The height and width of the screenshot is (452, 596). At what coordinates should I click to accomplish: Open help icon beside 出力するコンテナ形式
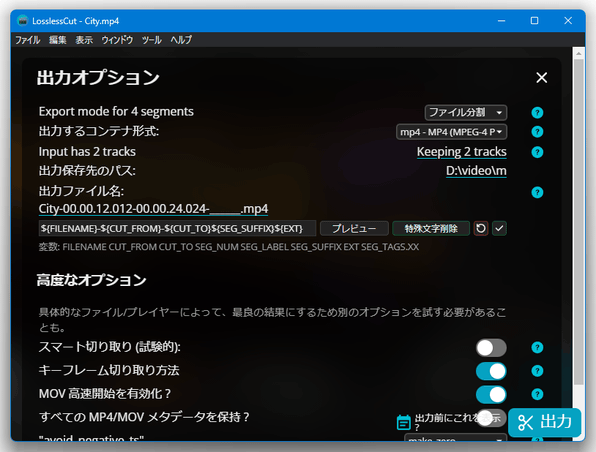point(537,132)
